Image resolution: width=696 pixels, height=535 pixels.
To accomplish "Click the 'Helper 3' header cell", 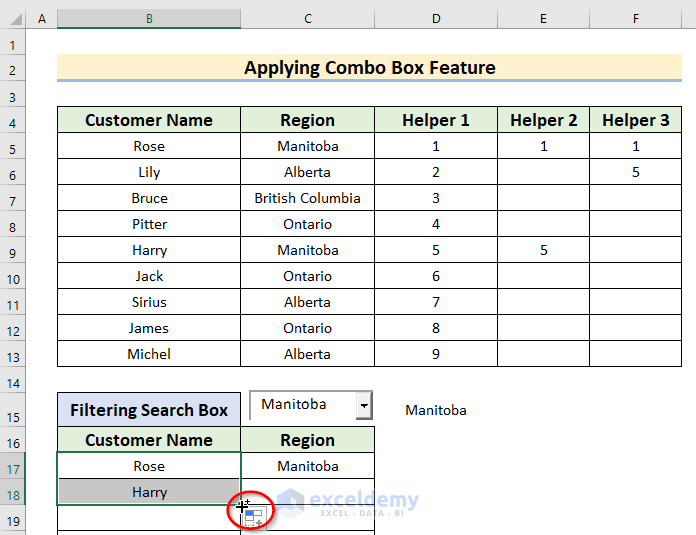I will (x=636, y=120).
